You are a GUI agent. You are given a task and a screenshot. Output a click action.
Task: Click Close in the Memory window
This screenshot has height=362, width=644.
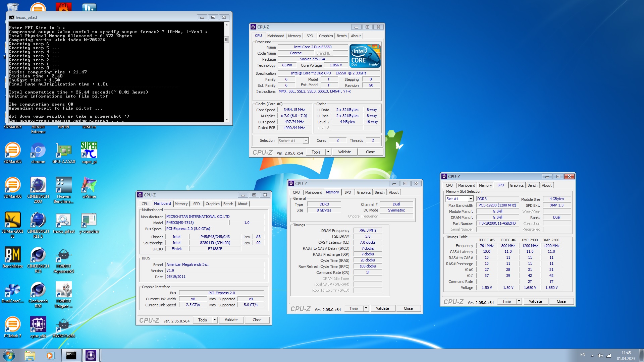coord(408,308)
